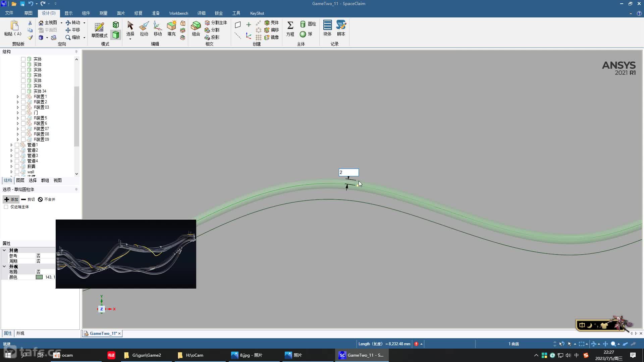Toggle checkbox for R装置 03

(x=23, y=107)
